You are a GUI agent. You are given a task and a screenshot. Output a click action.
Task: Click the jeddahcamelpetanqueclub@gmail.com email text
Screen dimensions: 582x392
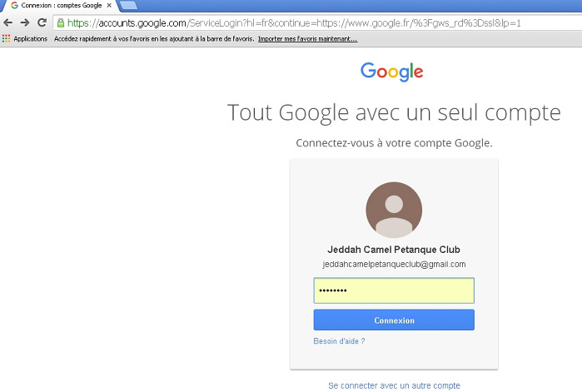[x=394, y=265]
